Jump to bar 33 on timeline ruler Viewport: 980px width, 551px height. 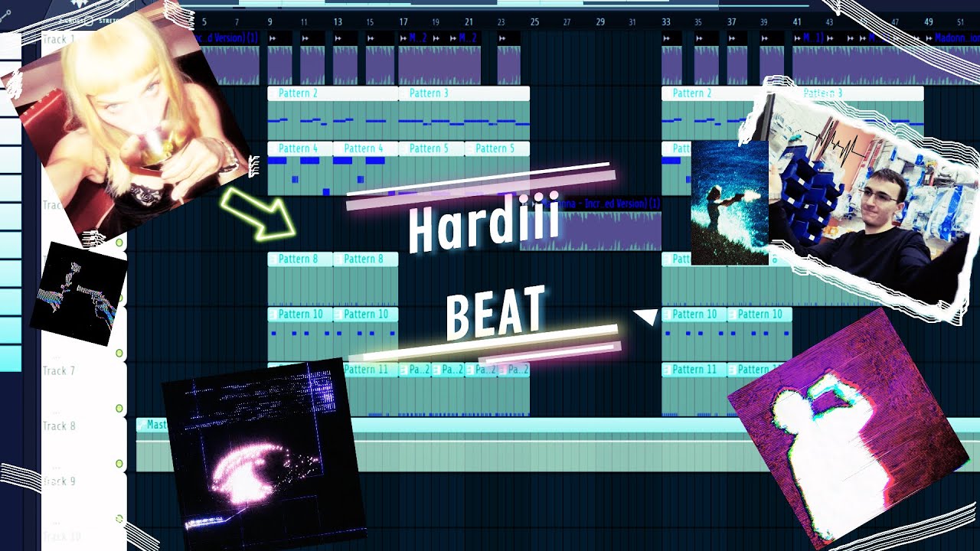[666, 22]
